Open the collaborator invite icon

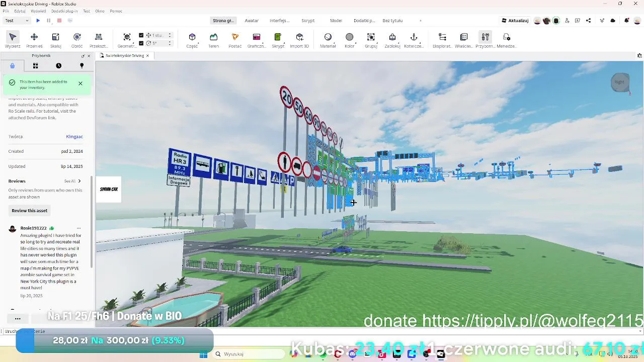(x=567, y=21)
